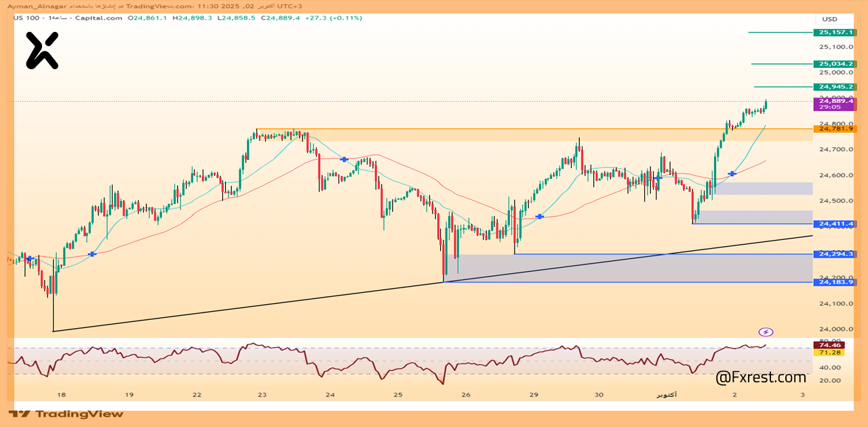Open the USD currency selector on price axis
Image resolution: width=868 pixels, height=427 pixels.
tap(829, 19)
